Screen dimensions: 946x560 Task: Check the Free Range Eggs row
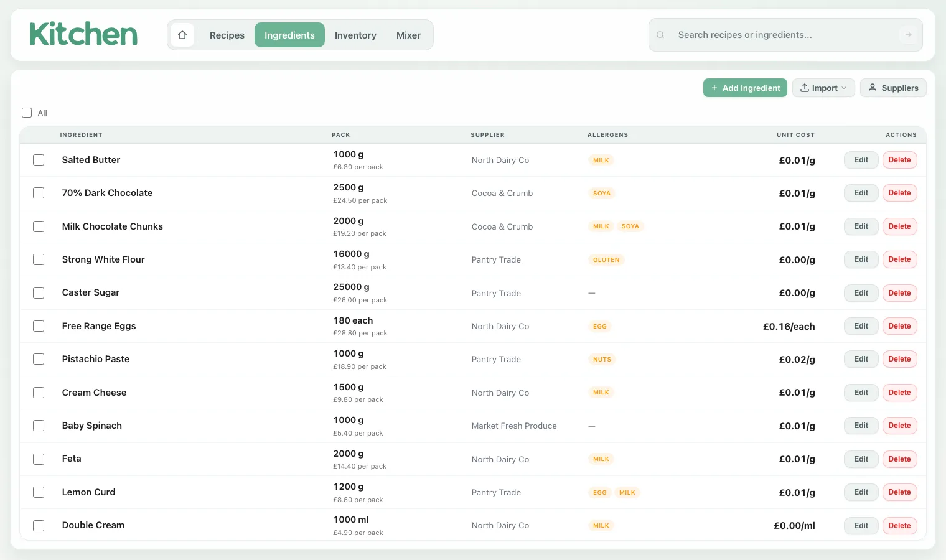(39, 326)
